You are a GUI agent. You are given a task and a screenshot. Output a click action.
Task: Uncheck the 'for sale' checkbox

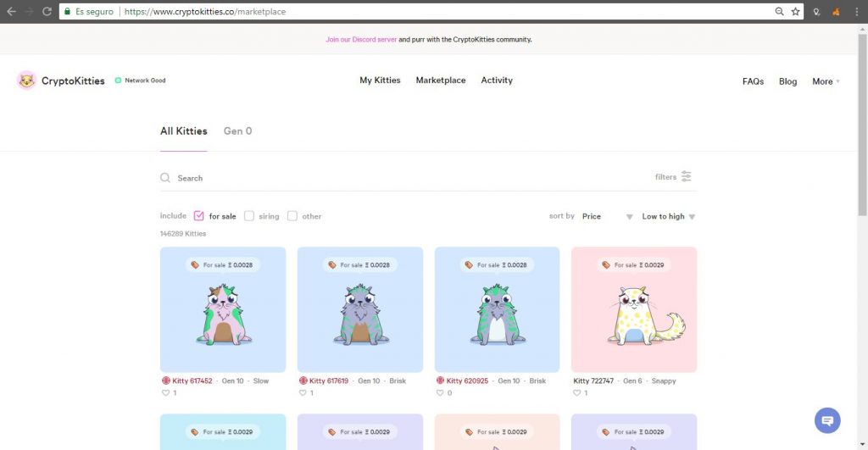click(198, 216)
